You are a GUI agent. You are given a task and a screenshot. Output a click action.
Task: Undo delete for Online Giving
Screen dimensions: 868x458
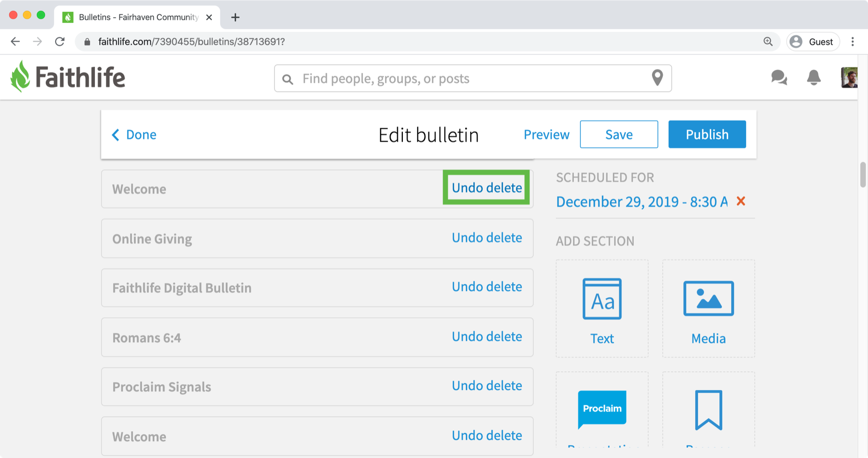click(x=487, y=238)
